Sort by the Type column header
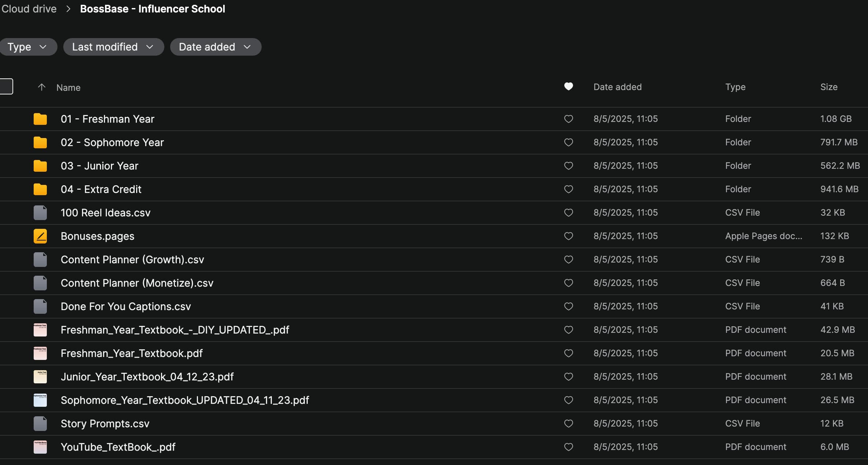 coord(735,87)
